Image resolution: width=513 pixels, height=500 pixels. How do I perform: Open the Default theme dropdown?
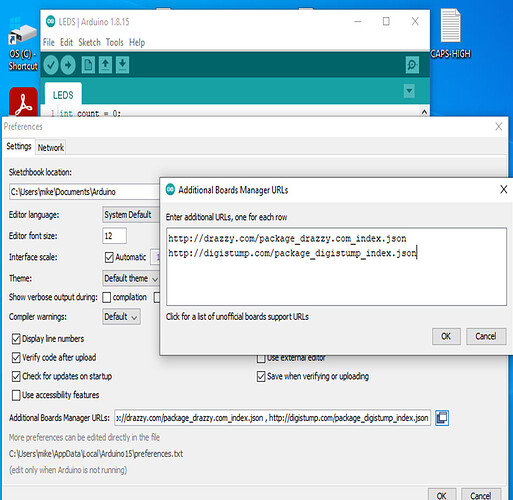(x=131, y=278)
